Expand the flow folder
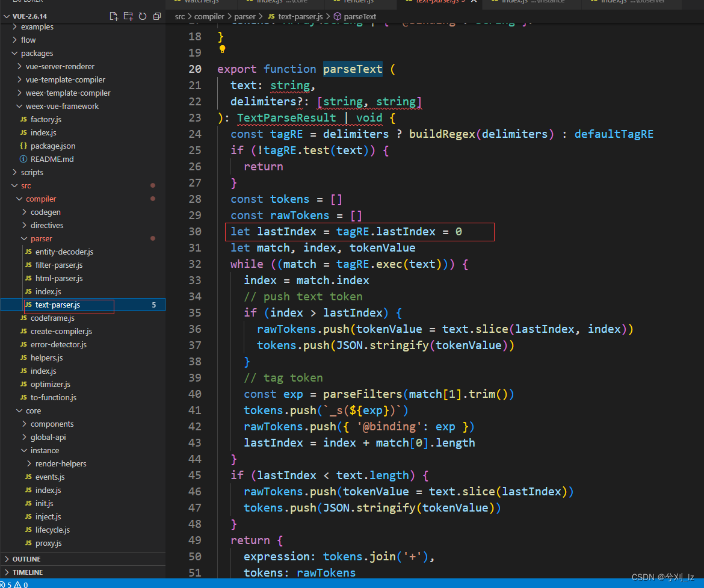704x588 pixels. (x=15, y=40)
